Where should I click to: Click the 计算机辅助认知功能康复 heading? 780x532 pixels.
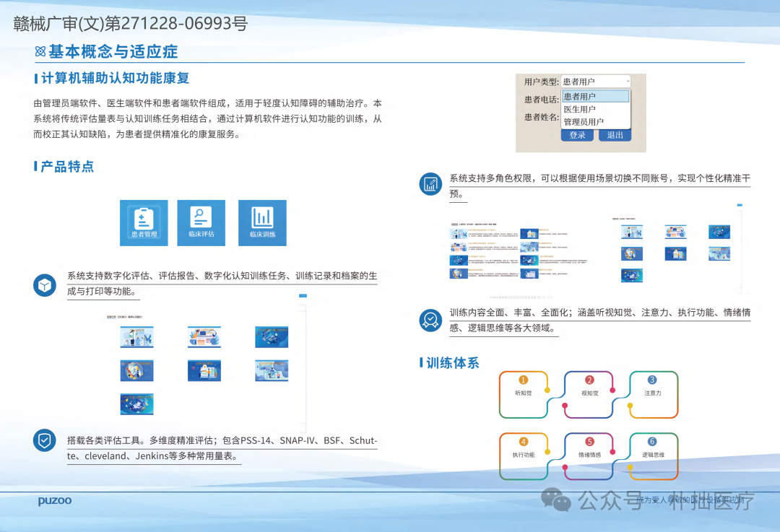(115, 78)
